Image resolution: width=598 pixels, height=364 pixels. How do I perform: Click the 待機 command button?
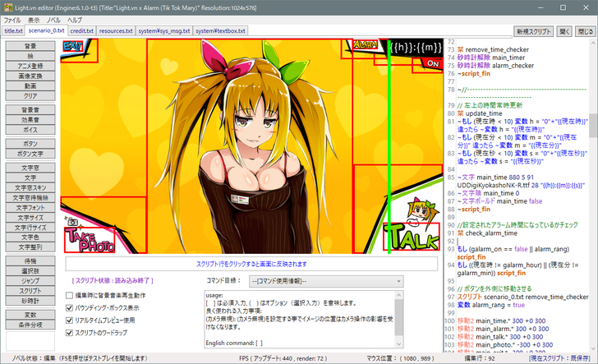tap(30, 261)
